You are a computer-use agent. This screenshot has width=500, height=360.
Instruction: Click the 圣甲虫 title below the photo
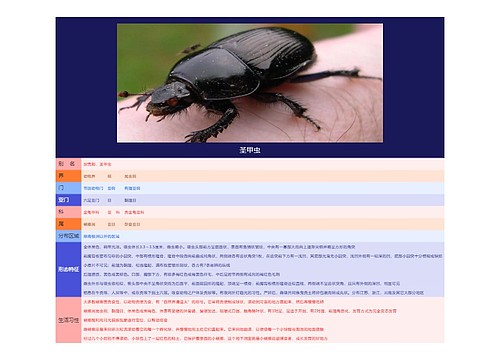pos(250,150)
